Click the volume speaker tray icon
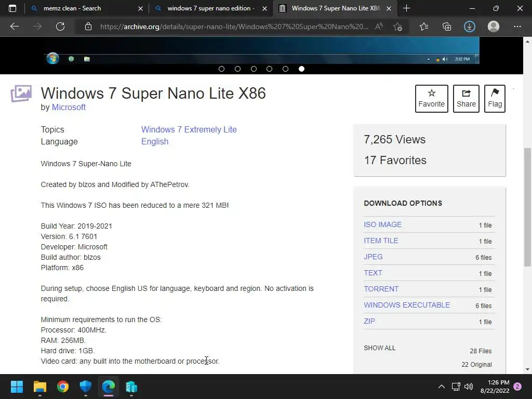Image resolution: width=532 pixels, height=399 pixels. 469,387
